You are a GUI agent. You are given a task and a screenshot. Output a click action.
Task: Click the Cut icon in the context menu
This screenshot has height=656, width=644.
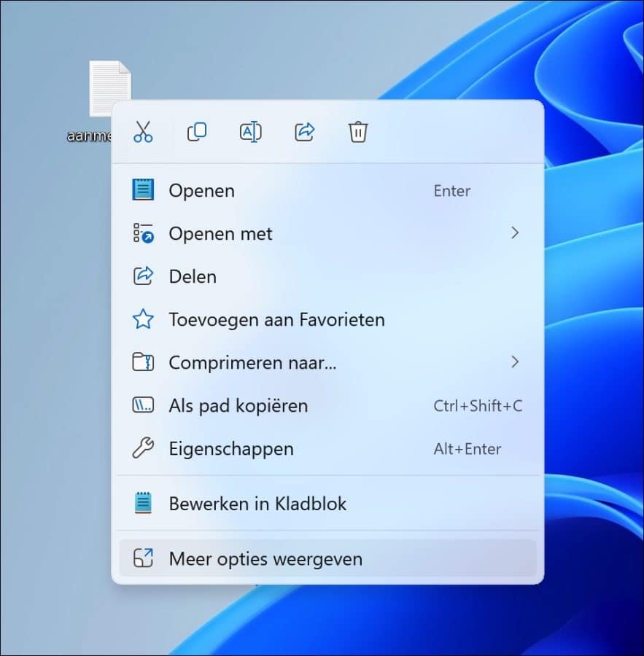(143, 132)
